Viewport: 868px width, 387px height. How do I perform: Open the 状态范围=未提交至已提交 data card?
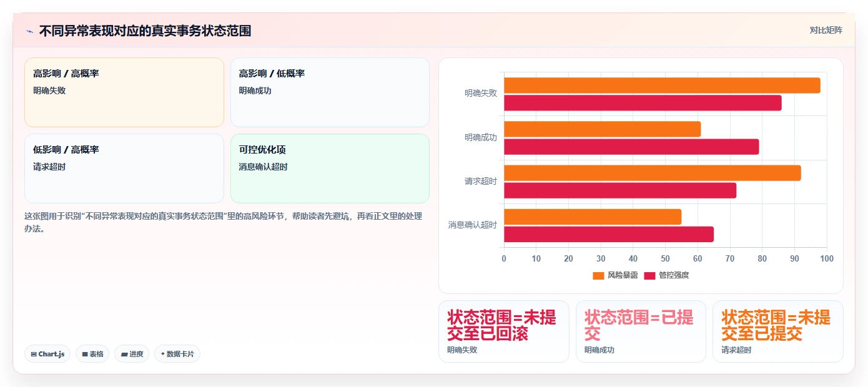(x=778, y=331)
